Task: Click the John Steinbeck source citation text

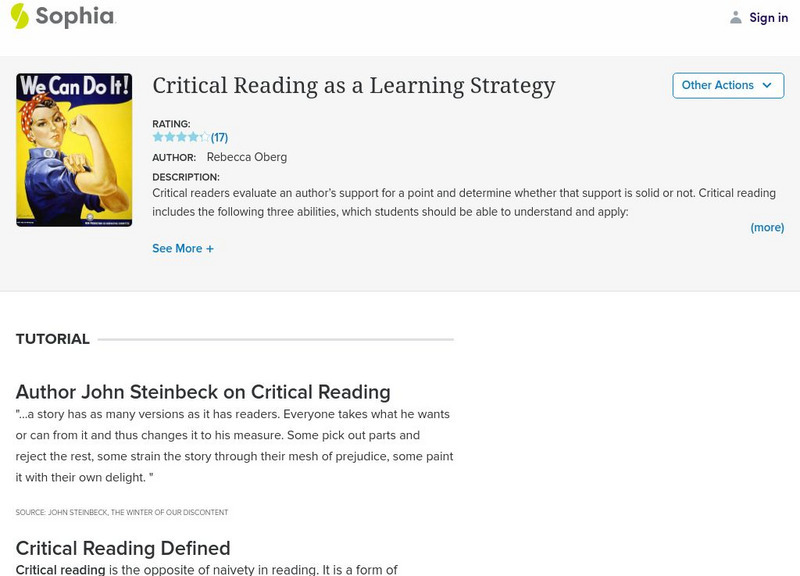Action: tap(122, 513)
